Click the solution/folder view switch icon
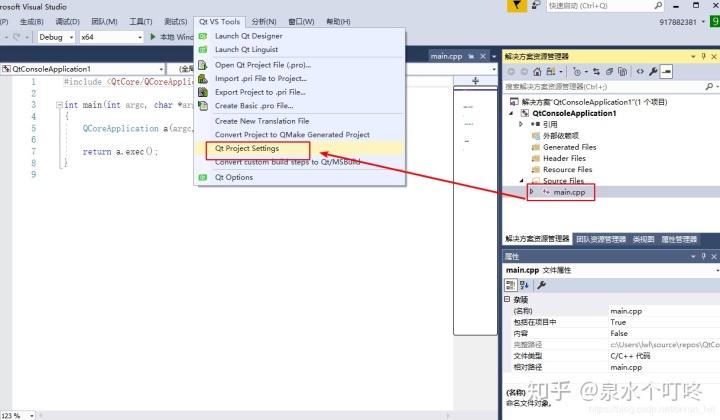 [x=551, y=72]
